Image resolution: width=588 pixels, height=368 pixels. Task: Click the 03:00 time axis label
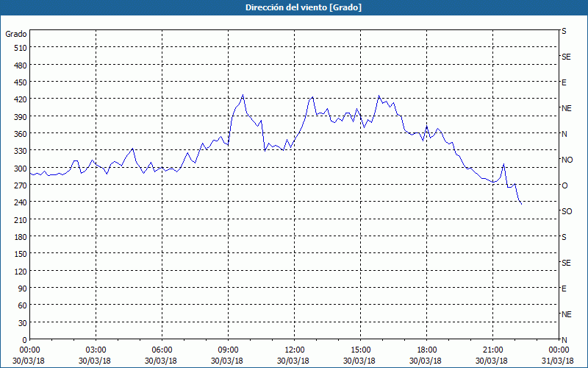click(95, 350)
